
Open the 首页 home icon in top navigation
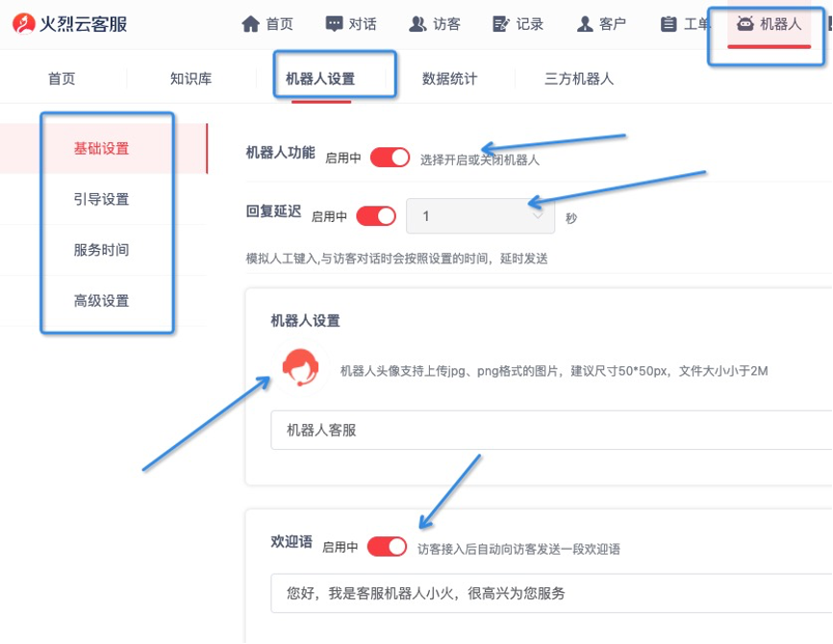(251, 24)
